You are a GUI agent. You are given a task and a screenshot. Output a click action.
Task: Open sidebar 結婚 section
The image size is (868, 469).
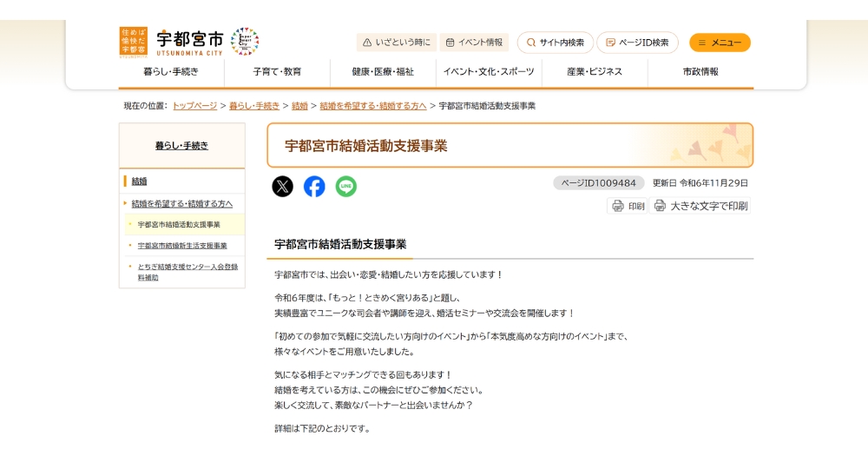tap(140, 182)
